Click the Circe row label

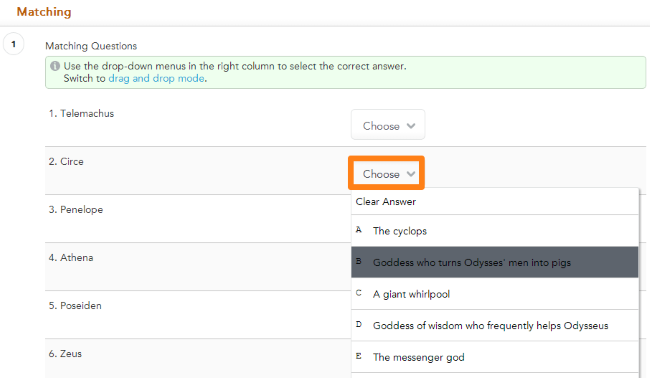tap(66, 162)
